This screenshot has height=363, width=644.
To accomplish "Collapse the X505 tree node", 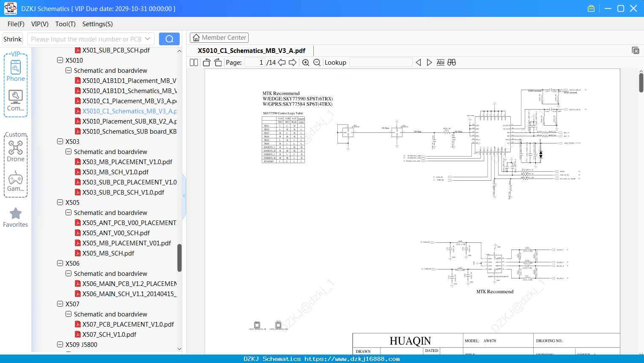I will (60, 202).
